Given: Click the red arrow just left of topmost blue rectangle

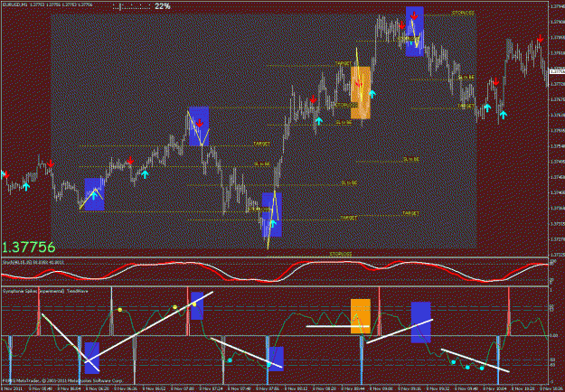Looking at the screenshot, I should (401, 24).
